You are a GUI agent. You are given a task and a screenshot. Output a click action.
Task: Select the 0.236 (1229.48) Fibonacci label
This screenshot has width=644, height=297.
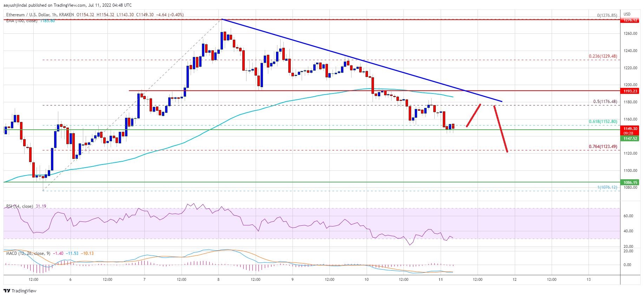603,56
